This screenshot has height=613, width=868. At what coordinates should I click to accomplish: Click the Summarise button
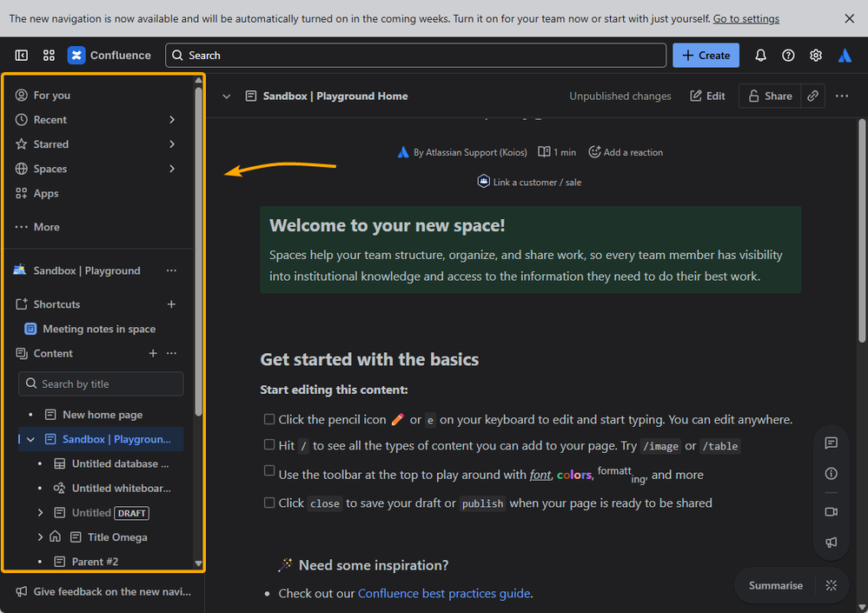tap(776, 585)
